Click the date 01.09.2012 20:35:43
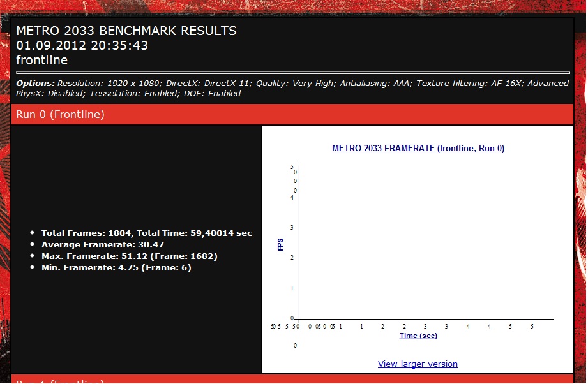This screenshot has width=588, height=384. (82, 45)
